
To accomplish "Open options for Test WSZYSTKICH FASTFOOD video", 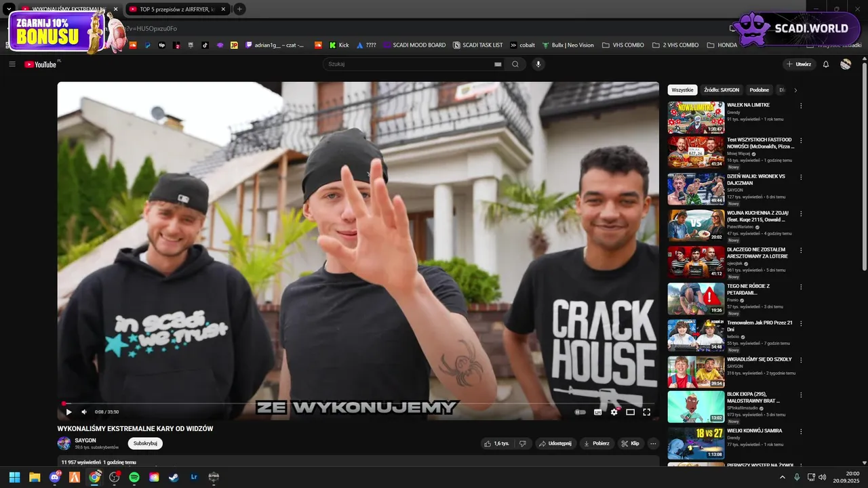I will (x=801, y=141).
